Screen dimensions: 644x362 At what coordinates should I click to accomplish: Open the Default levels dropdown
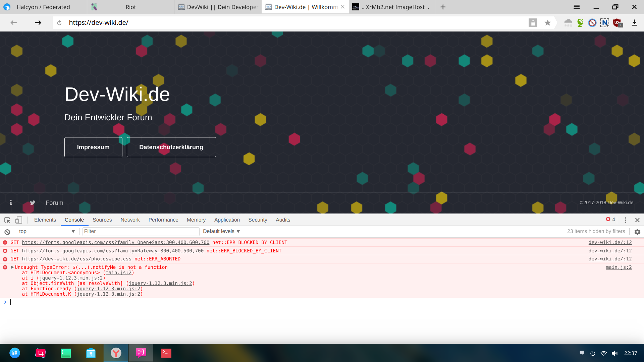pos(221,231)
